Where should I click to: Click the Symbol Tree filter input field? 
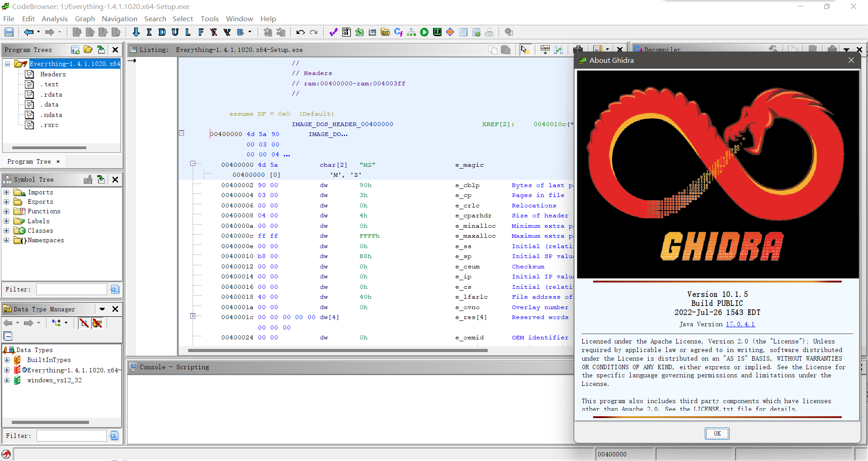point(71,289)
